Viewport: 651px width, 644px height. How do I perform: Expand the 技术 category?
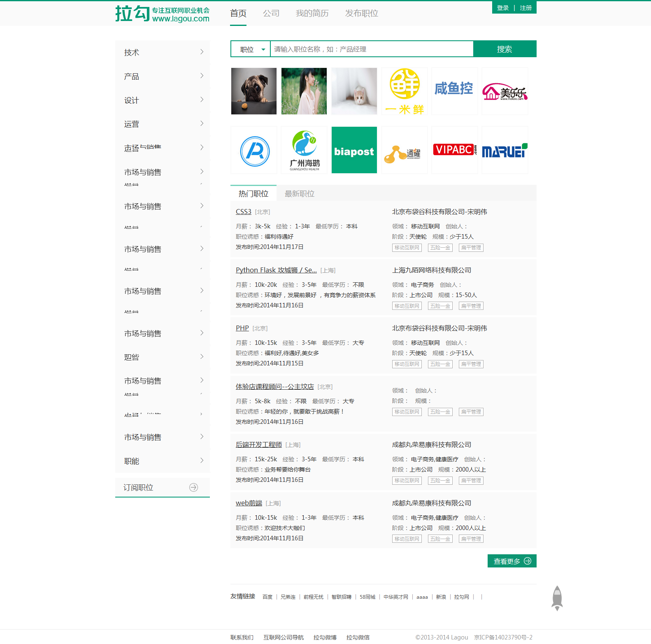click(x=163, y=52)
